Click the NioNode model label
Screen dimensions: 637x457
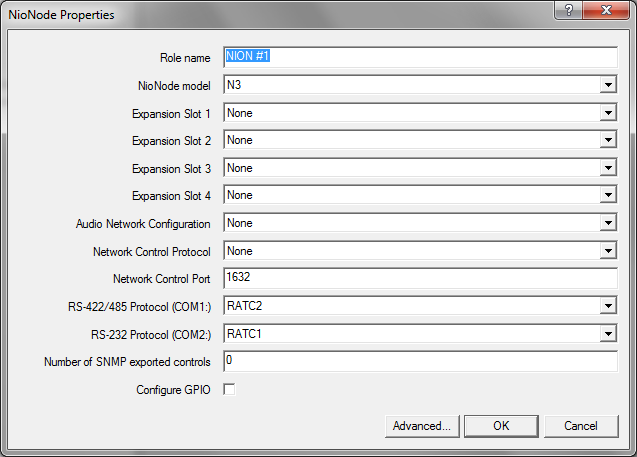click(174, 86)
